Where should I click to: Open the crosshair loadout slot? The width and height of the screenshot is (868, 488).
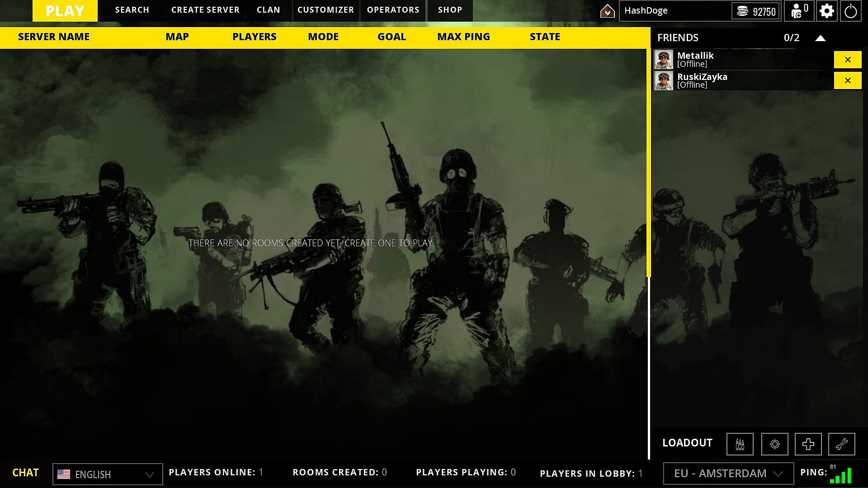click(x=774, y=444)
